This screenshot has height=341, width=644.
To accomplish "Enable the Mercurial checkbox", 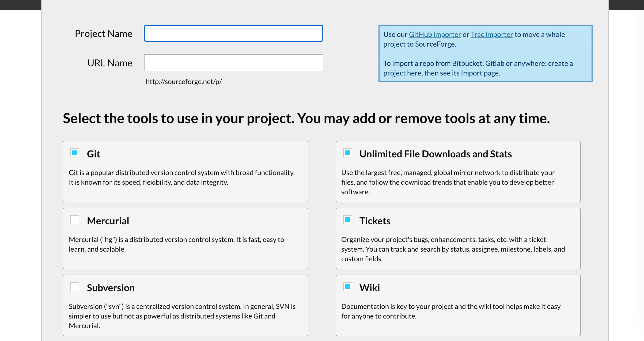I will point(75,220).
